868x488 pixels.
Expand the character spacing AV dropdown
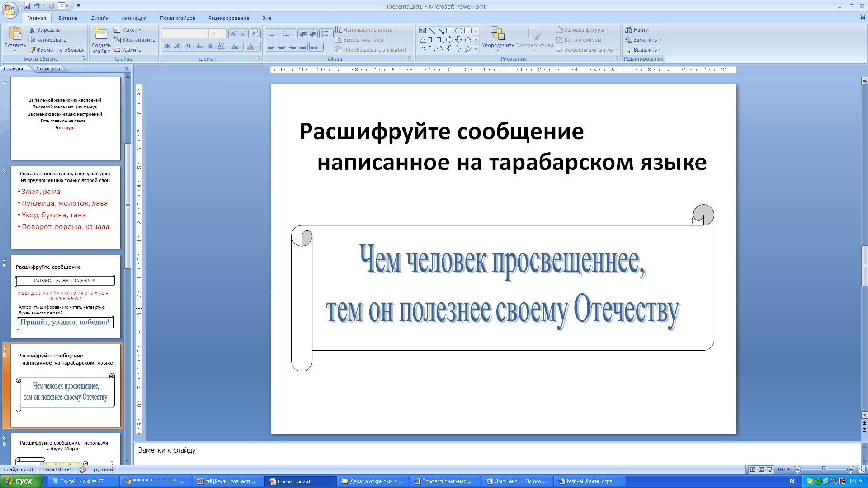click(x=222, y=47)
